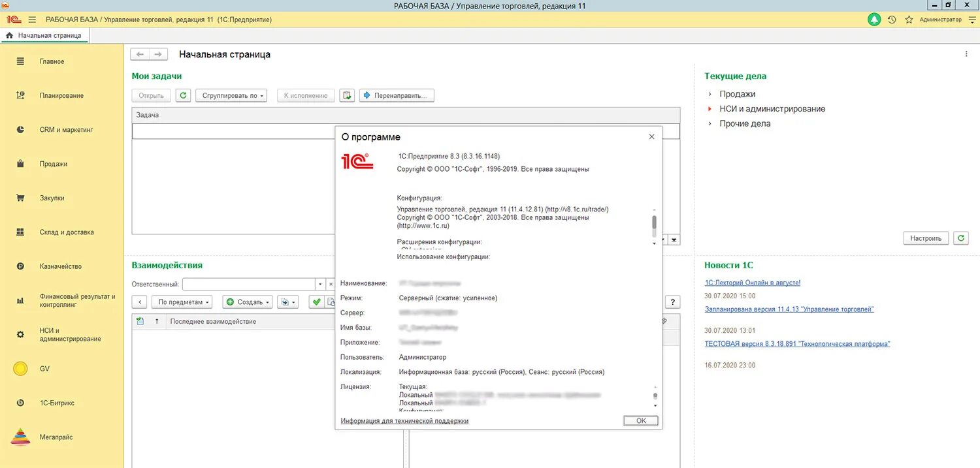Open Информация для технической поддержки link

(x=404, y=421)
